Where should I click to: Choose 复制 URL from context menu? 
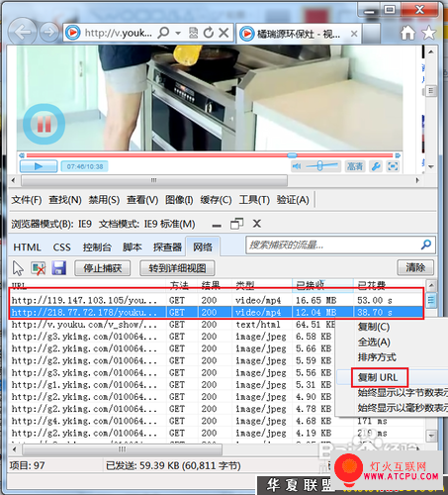coord(378,377)
